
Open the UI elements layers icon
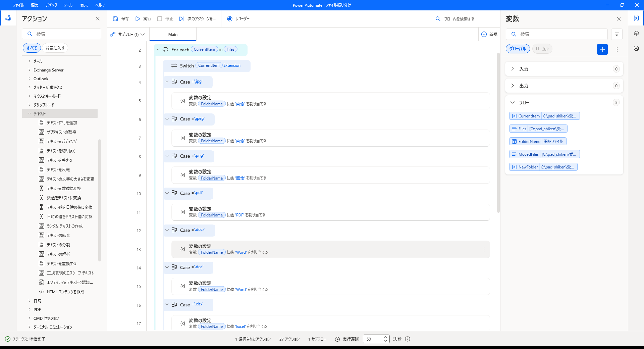636,33
